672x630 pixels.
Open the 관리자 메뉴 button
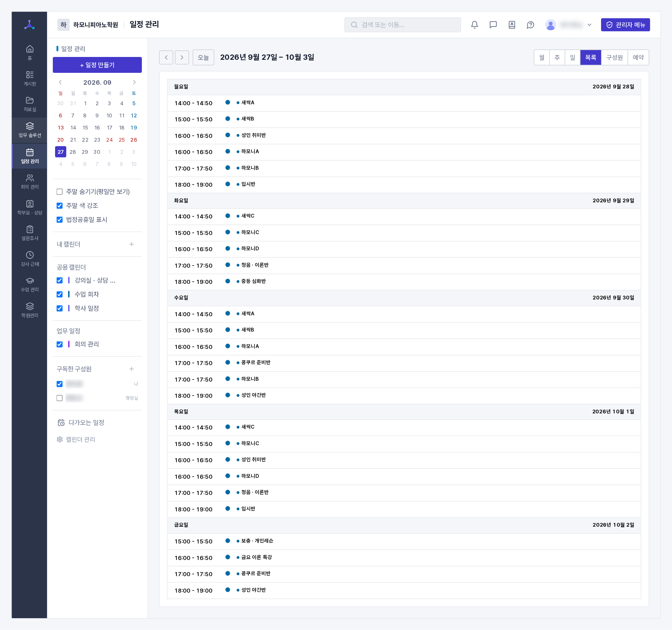tap(625, 25)
